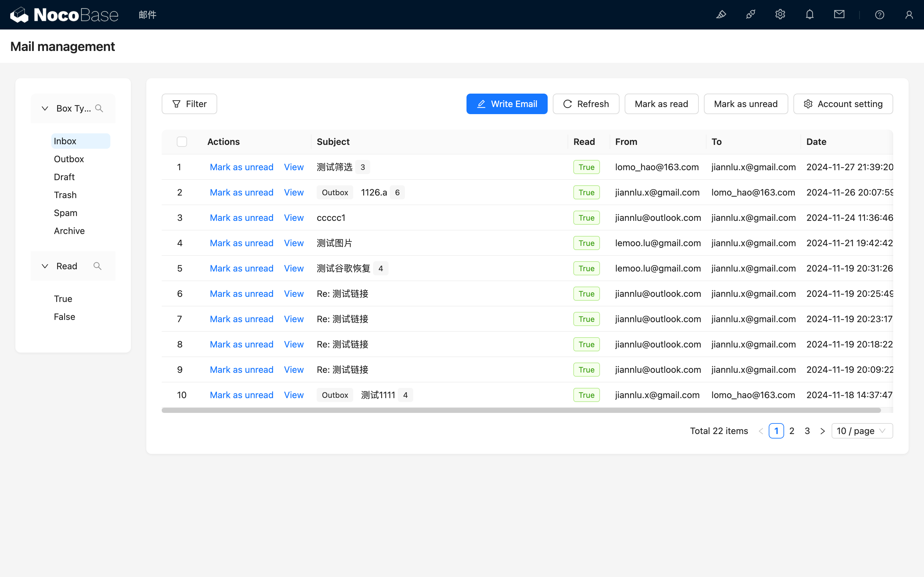The width and height of the screenshot is (924, 577).
Task: Open the user profile icon
Action: [x=909, y=14]
